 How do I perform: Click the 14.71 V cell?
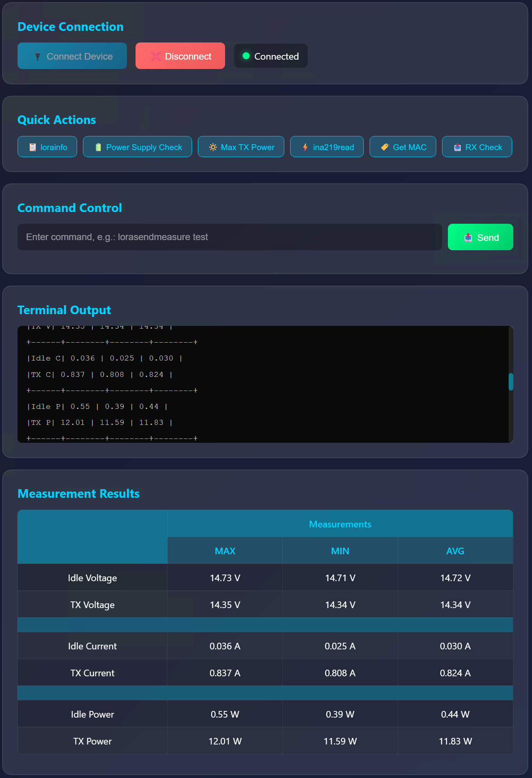click(340, 578)
